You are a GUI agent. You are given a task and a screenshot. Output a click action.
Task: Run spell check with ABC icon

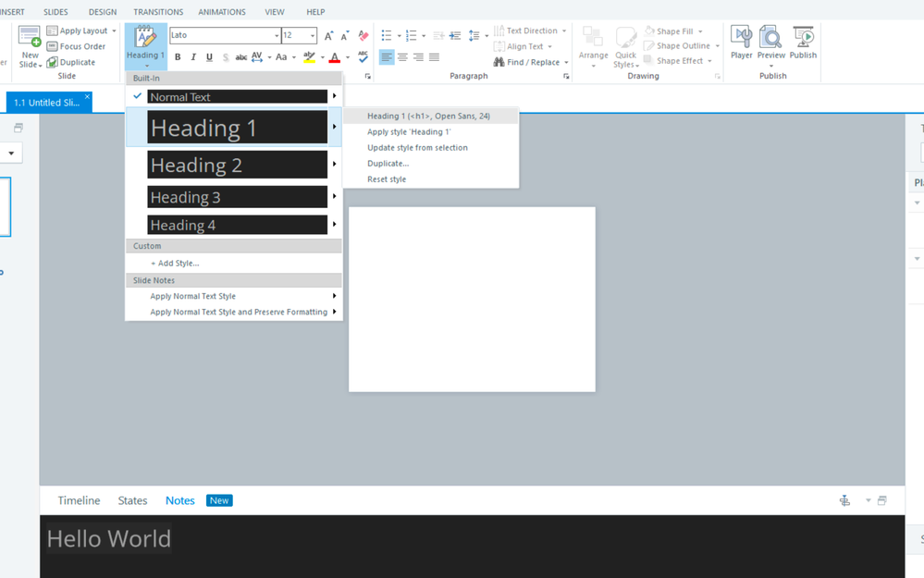click(x=363, y=57)
